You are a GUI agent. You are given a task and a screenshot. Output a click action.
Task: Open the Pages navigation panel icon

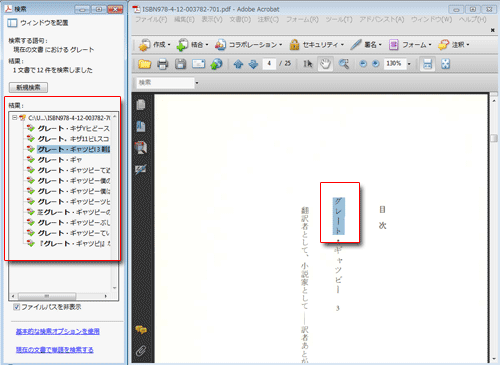click(x=141, y=105)
